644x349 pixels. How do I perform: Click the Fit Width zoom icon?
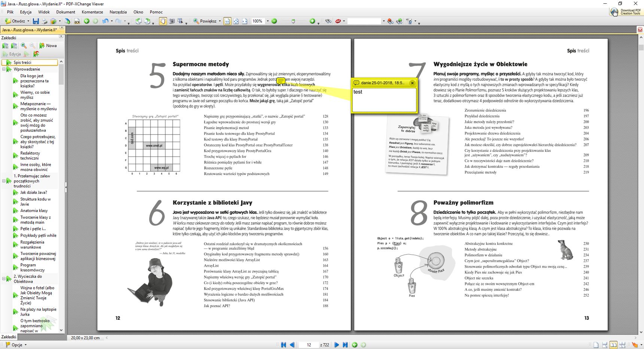pos(244,21)
